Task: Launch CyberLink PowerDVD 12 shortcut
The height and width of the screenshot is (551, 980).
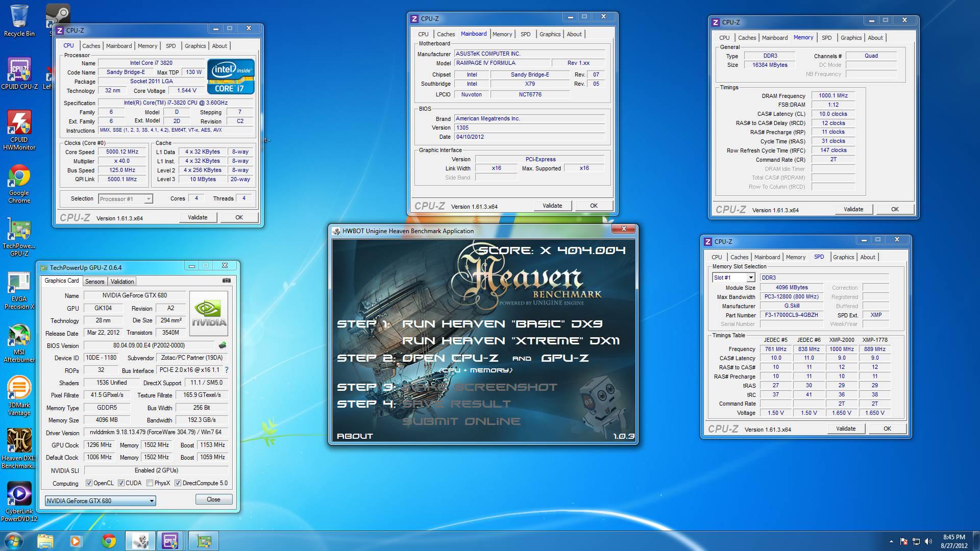Action: [x=19, y=502]
